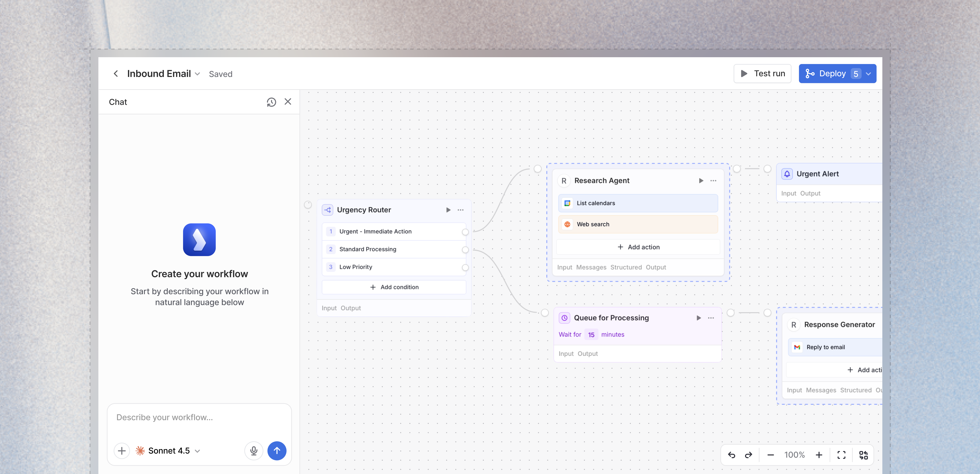980x474 pixels.
Task: Open Research Agent more options menu
Action: point(713,181)
